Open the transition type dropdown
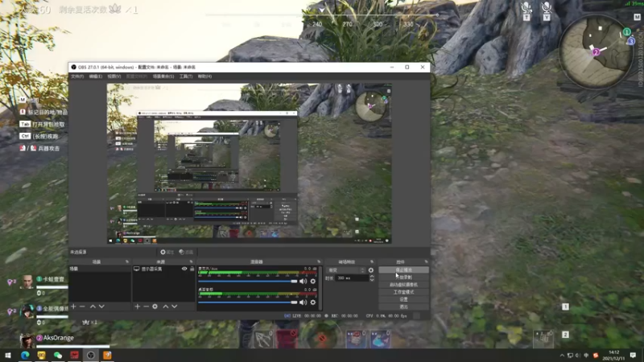 (x=346, y=270)
